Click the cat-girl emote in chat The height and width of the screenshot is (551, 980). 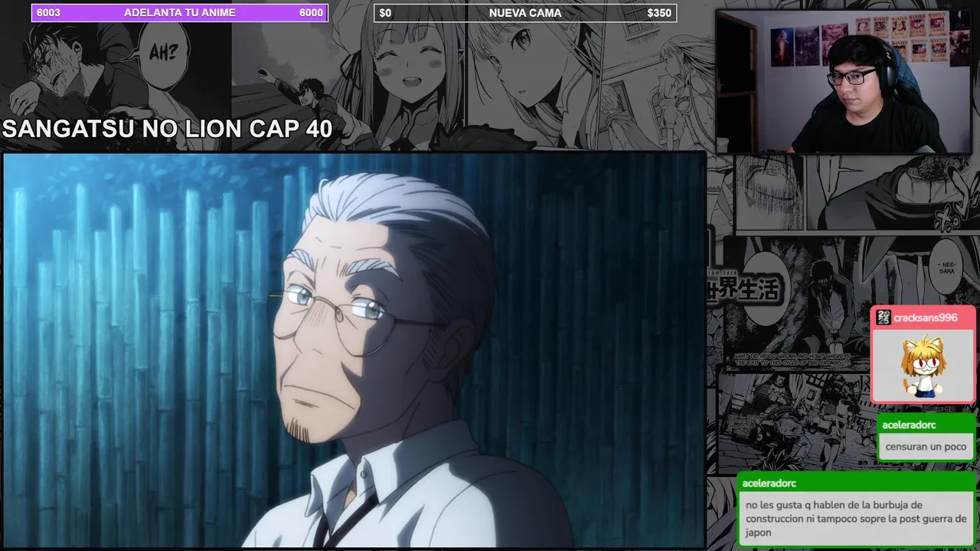tap(923, 365)
